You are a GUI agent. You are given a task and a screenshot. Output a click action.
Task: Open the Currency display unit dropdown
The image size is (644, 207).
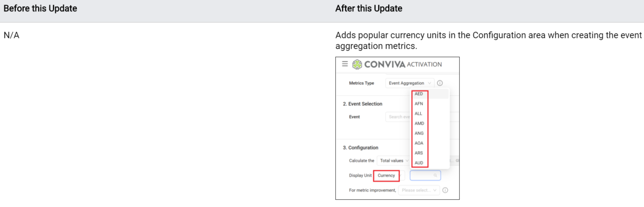coord(386,175)
